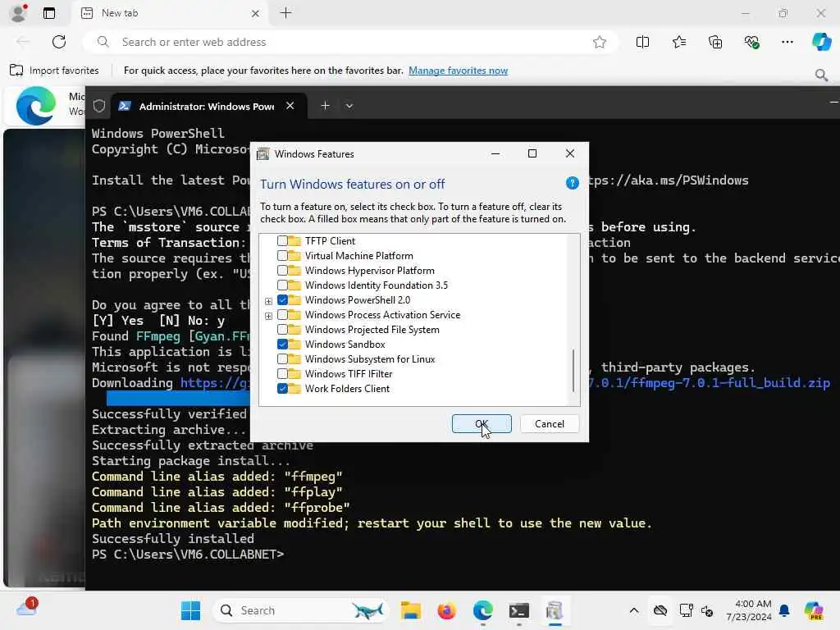Cancel the Windows Features dialog
Screen dimensions: 840x630
549,424
